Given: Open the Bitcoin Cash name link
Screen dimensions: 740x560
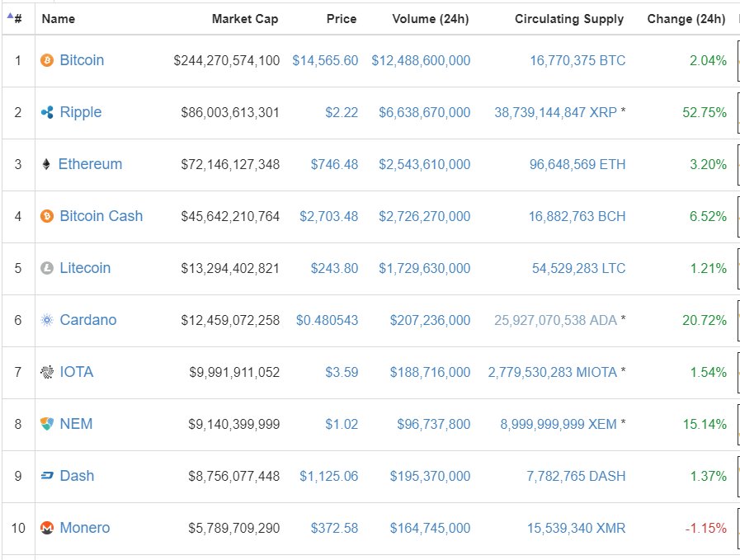Looking at the screenshot, I should point(101,216).
